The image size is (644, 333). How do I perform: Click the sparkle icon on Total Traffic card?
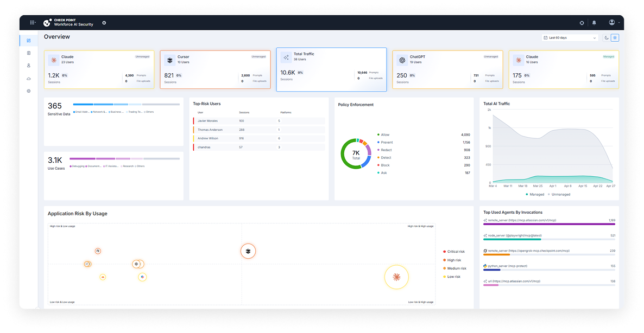[286, 57]
